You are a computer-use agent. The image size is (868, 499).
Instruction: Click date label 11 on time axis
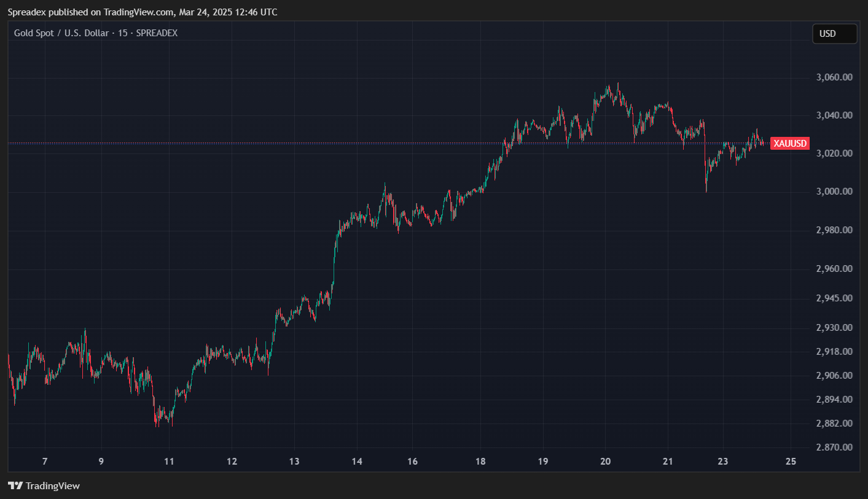click(x=170, y=462)
